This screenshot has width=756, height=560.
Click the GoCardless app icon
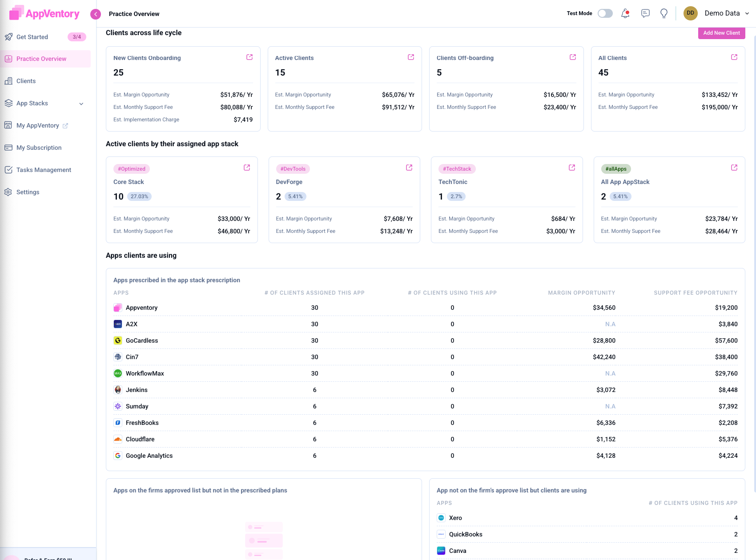[x=118, y=340]
